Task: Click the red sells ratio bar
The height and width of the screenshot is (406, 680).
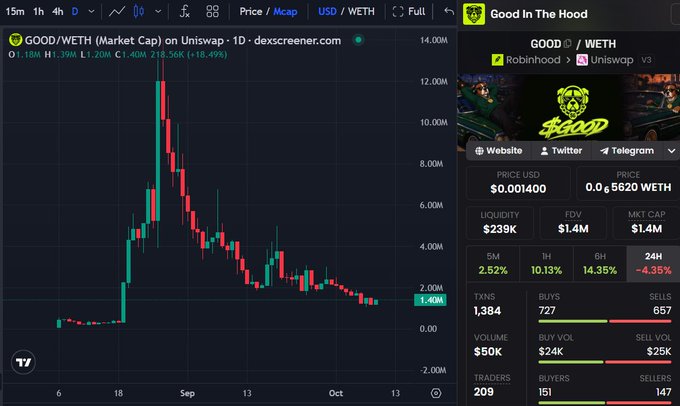Action: tap(640, 321)
